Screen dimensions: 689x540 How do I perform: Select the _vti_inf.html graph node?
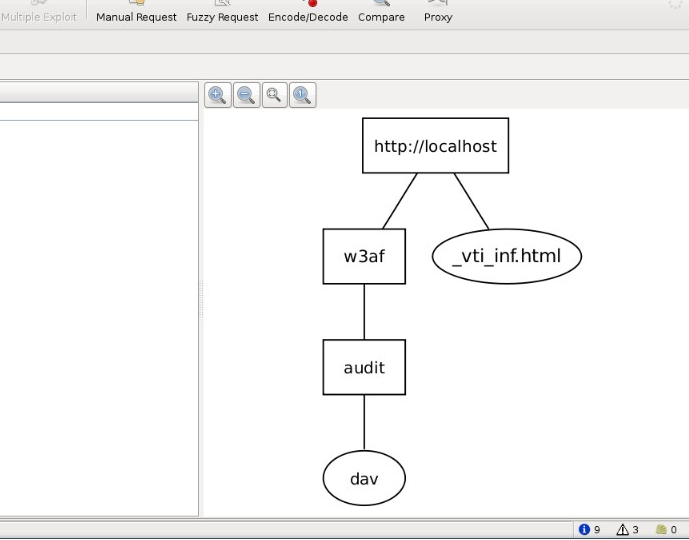(x=507, y=256)
